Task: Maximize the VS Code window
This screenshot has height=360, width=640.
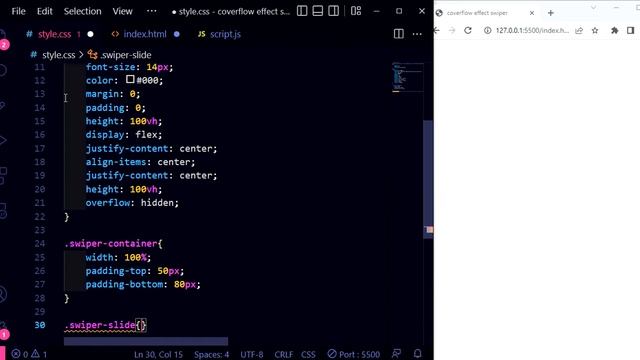Action: tap(399, 11)
